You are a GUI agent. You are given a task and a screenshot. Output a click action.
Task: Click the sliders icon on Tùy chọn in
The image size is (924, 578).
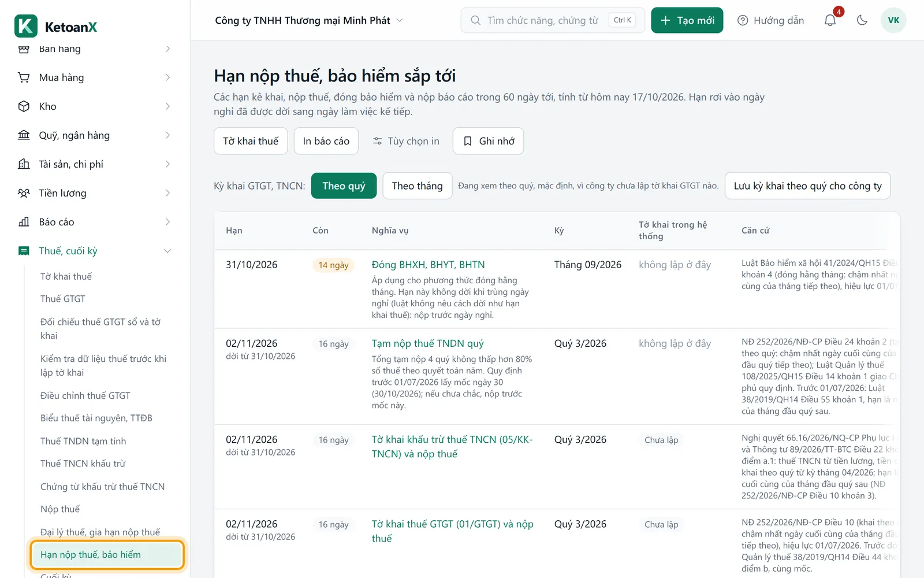tap(377, 141)
